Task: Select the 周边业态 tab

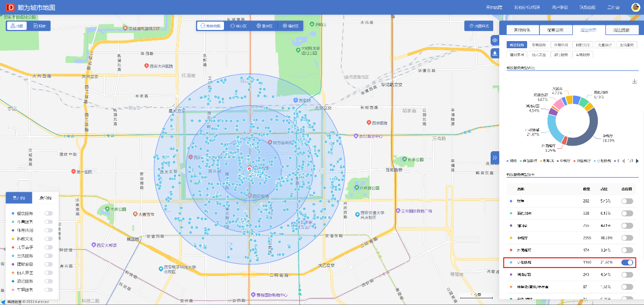Action: pyautogui.click(x=589, y=30)
